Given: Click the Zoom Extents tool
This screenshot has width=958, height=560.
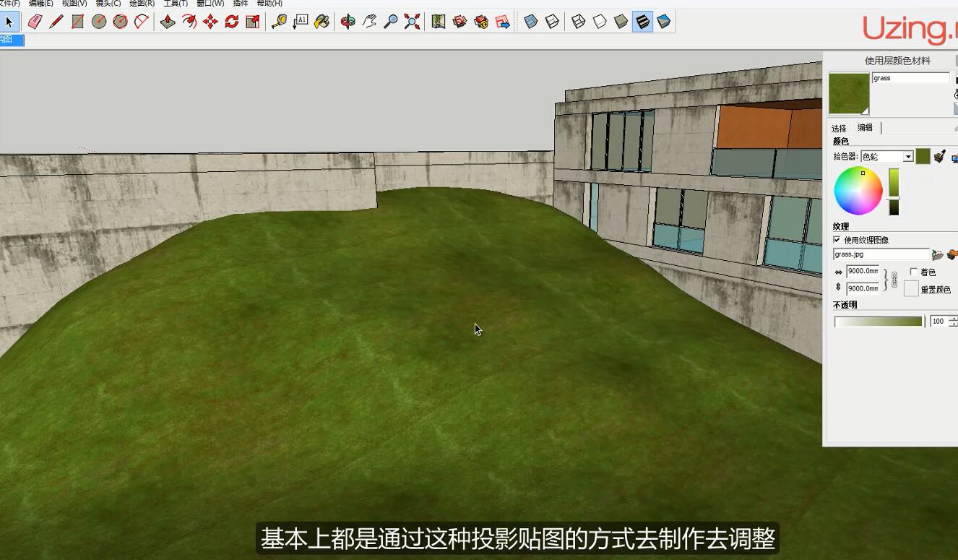Looking at the screenshot, I should pos(412,22).
